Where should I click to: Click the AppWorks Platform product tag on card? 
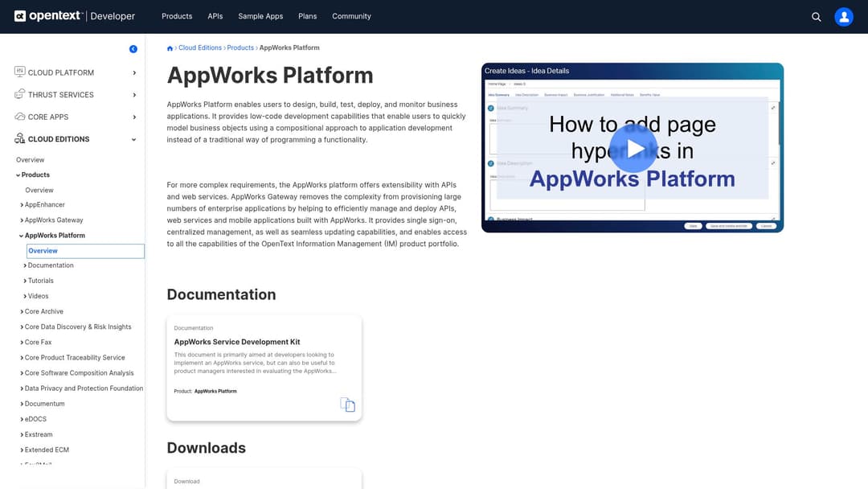(215, 391)
